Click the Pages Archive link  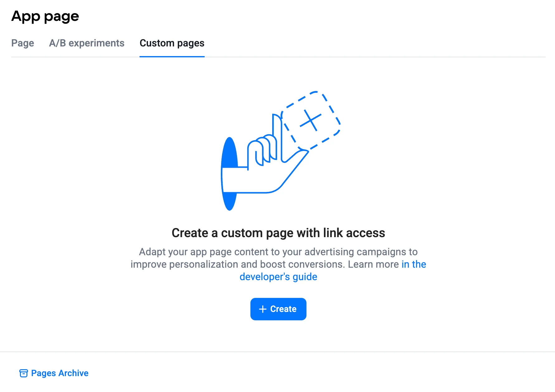point(59,373)
